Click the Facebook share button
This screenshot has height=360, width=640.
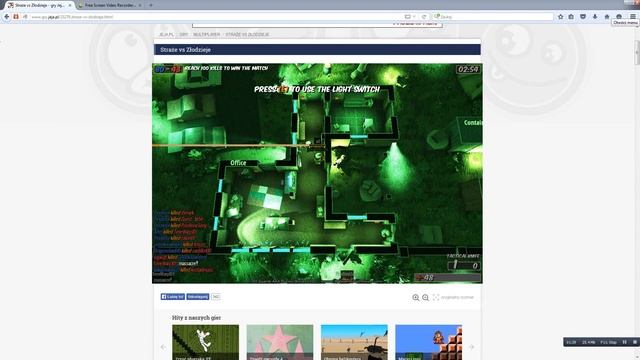pyautogui.click(x=198, y=297)
